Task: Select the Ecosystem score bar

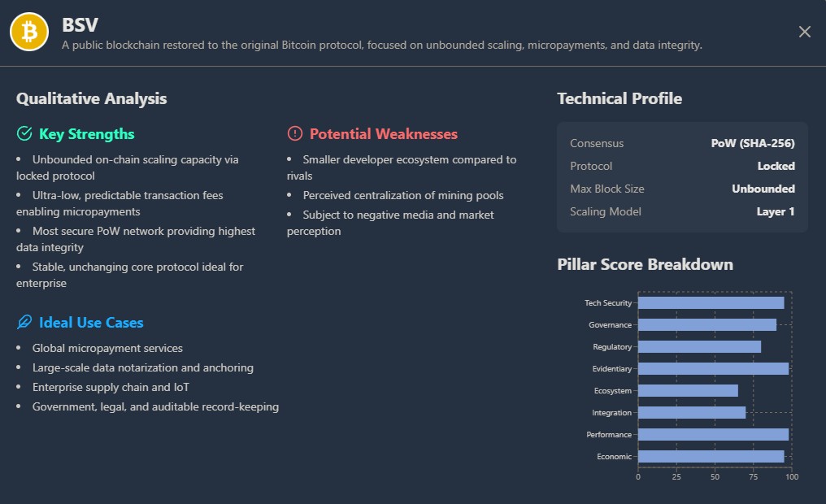Action: click(688, 391)
